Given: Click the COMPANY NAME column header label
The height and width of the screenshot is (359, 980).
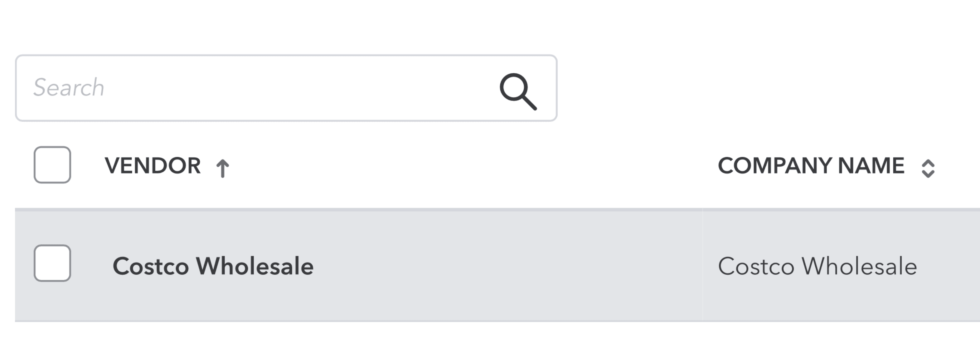Looking at the screenshot, I should tap(811, 165).
